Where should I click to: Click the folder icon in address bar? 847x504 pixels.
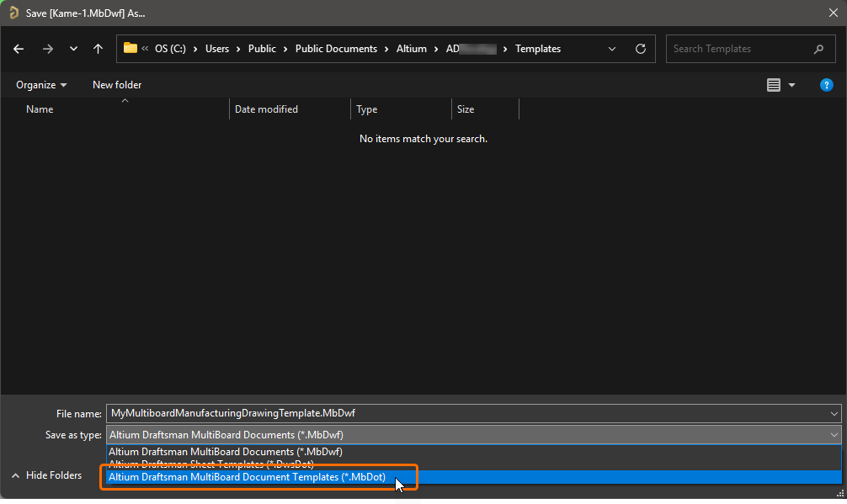(131, 48)
